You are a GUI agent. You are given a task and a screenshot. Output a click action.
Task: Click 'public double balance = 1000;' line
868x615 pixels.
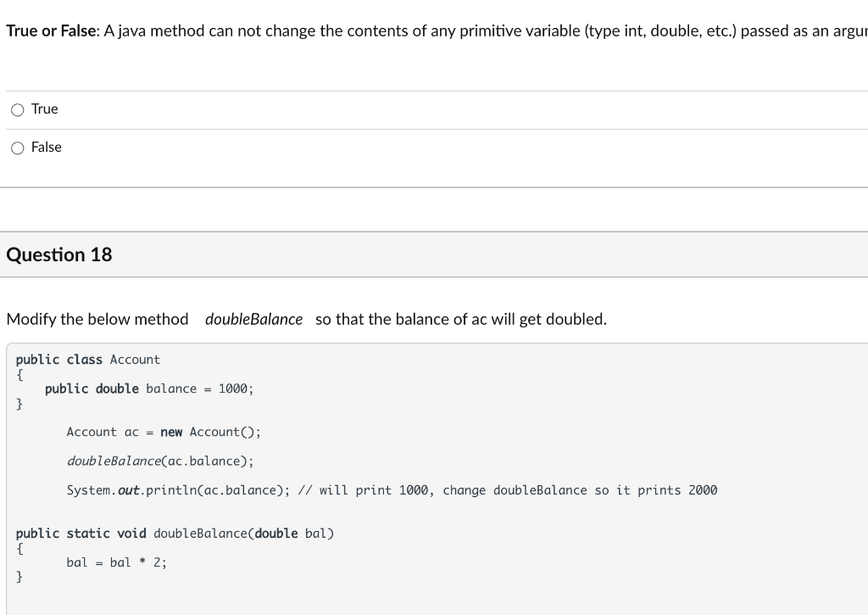tap(149, 389)
